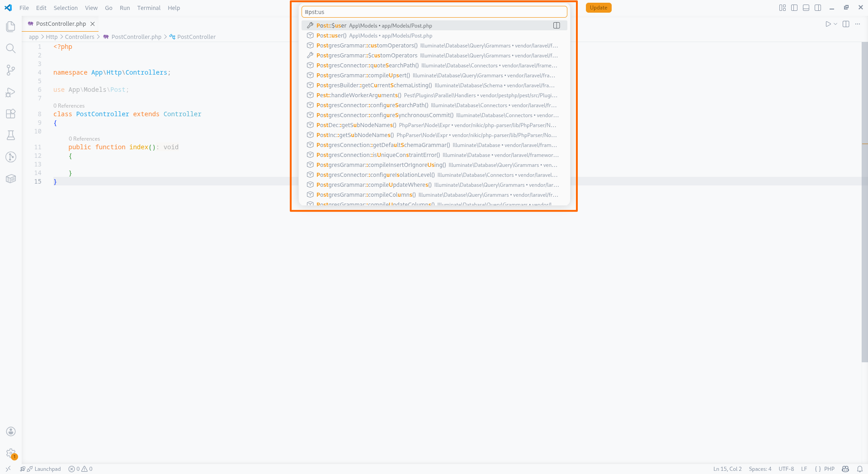Split the editor to the right
Screen dimensions: 868x474
pyautogui.click(x=846, y=24)
